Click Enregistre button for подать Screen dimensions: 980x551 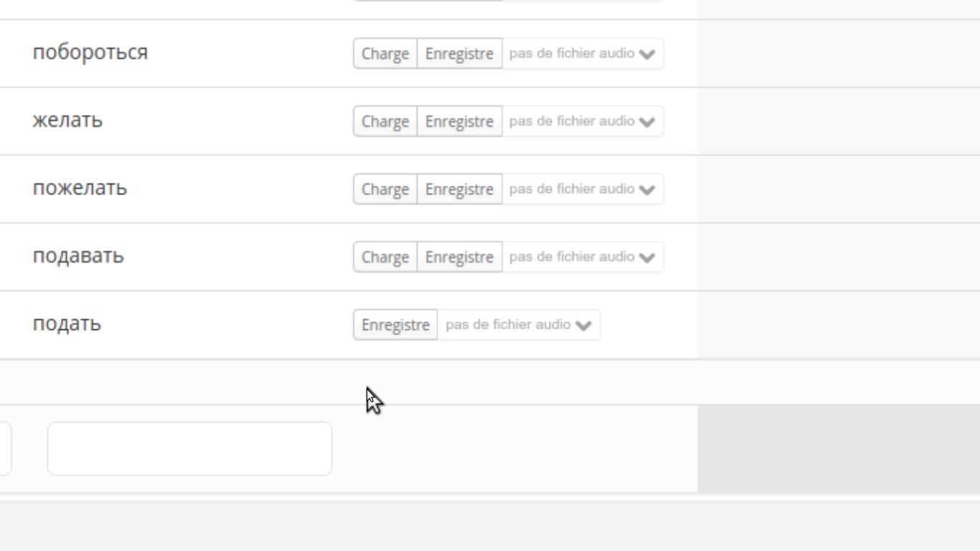pyautogui.click(x=395, y=325)
